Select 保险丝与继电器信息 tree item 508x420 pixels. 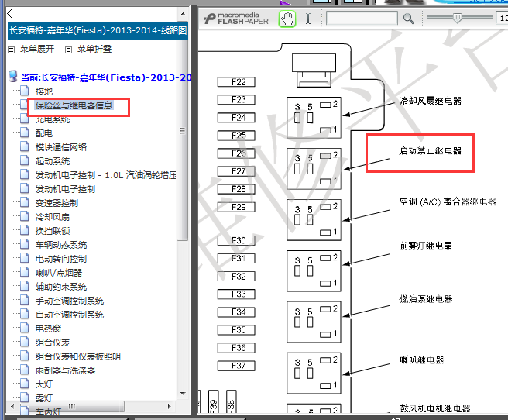[74, 105]
